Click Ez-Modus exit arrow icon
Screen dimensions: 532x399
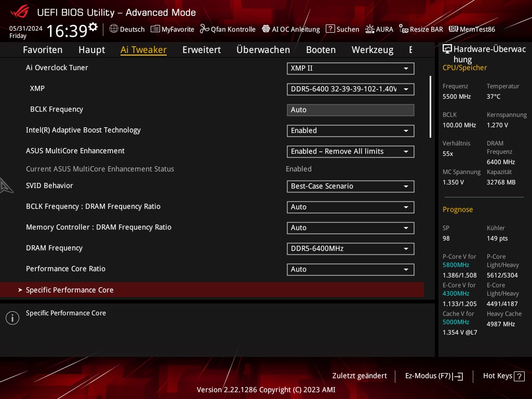coord(458,376)
